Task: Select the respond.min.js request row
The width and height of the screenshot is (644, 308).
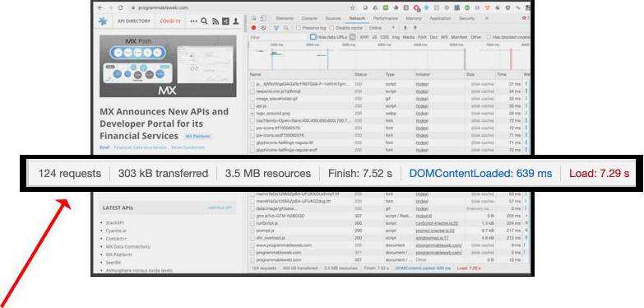Action: 389,91
